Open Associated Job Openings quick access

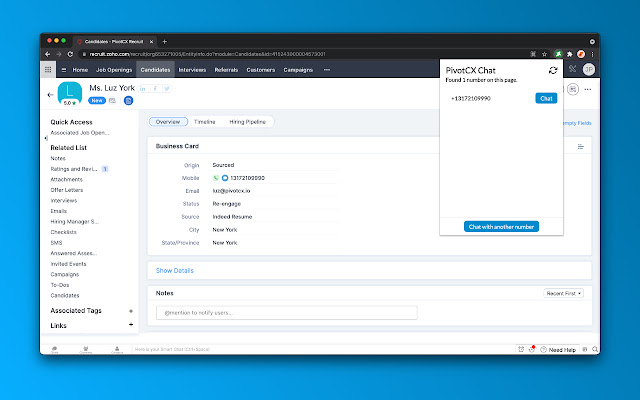(80, 133)
